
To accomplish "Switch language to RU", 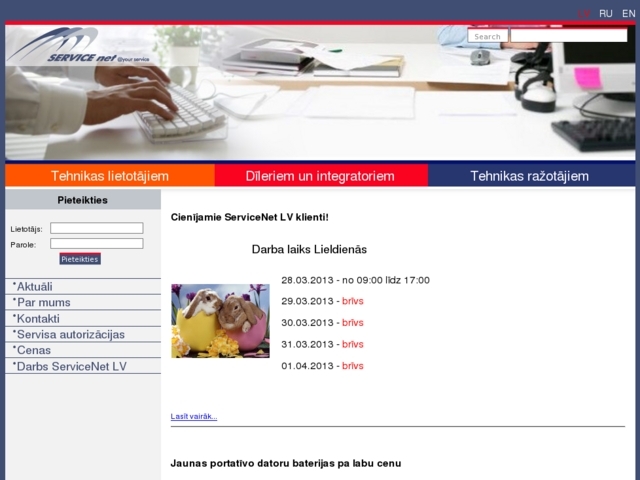I will click(606, 13).
